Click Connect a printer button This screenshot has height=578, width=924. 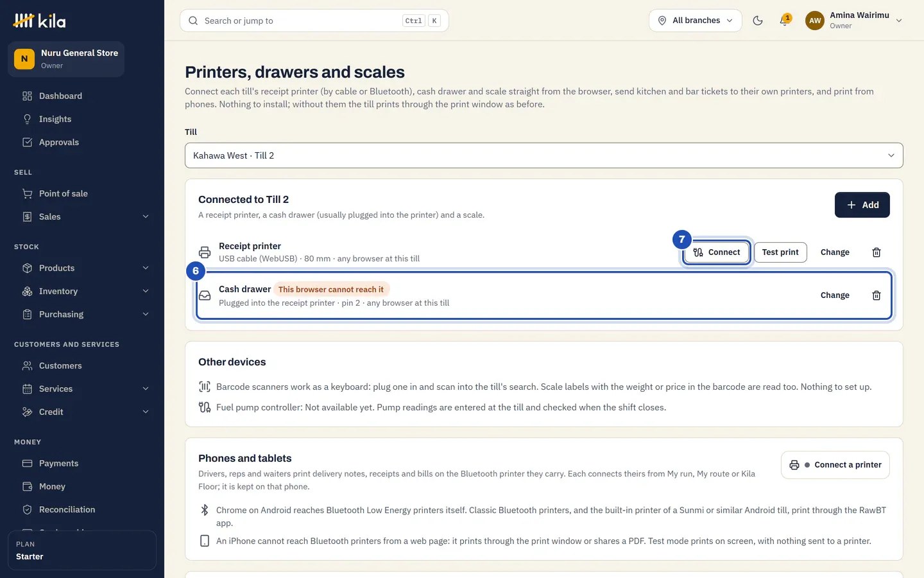[835, 465]
